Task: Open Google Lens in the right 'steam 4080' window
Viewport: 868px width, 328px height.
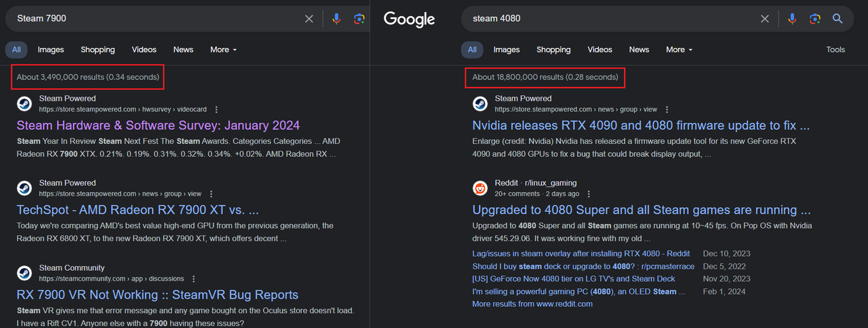Action: pos(815,19)
